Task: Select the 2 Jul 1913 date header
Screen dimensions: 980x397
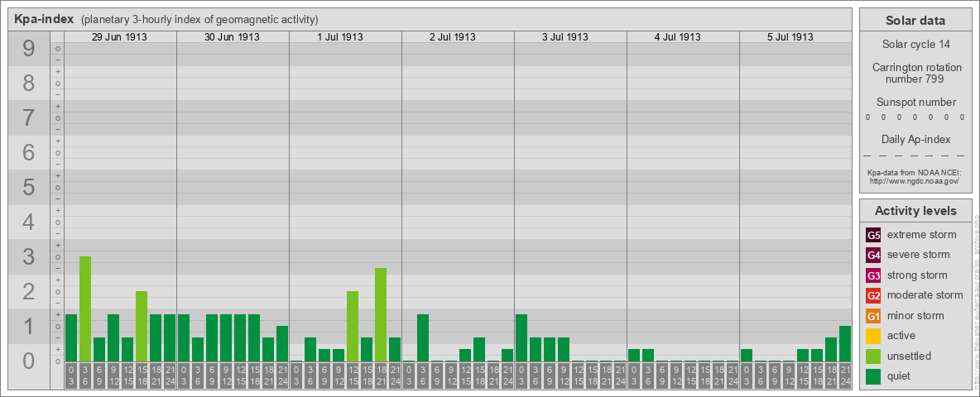Action: point(453,37)
